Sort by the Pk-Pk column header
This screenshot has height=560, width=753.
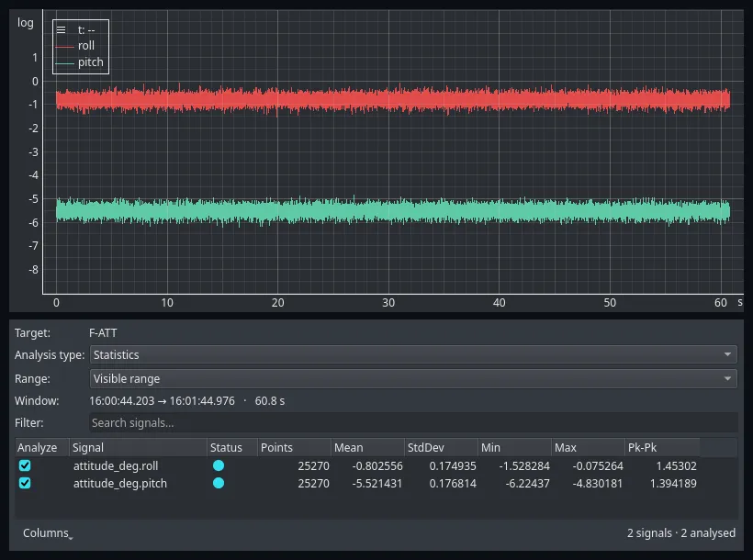click(x=662, y=447)
